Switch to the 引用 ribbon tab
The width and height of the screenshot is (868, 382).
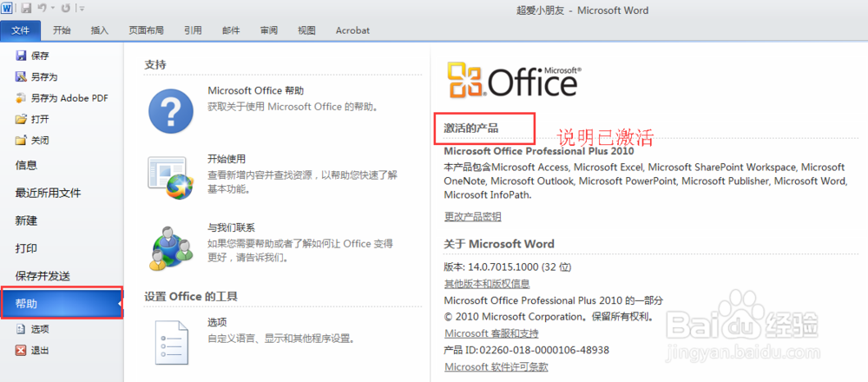193,31
